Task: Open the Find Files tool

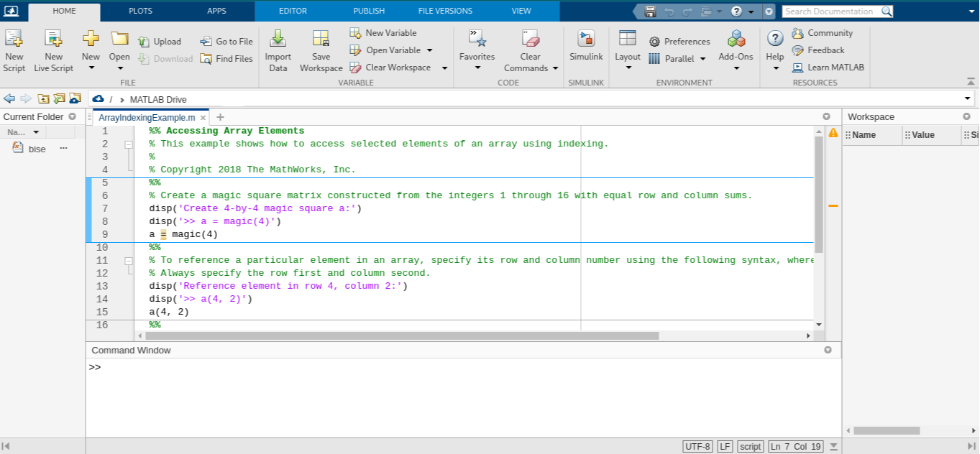Action: click(x=226, y=59)
